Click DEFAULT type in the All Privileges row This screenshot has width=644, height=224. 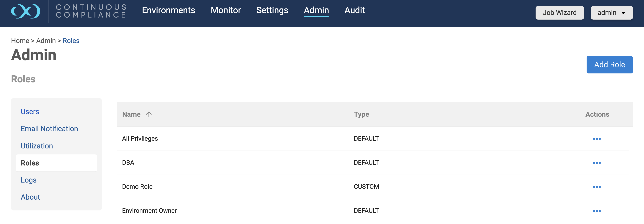[366, 139]
